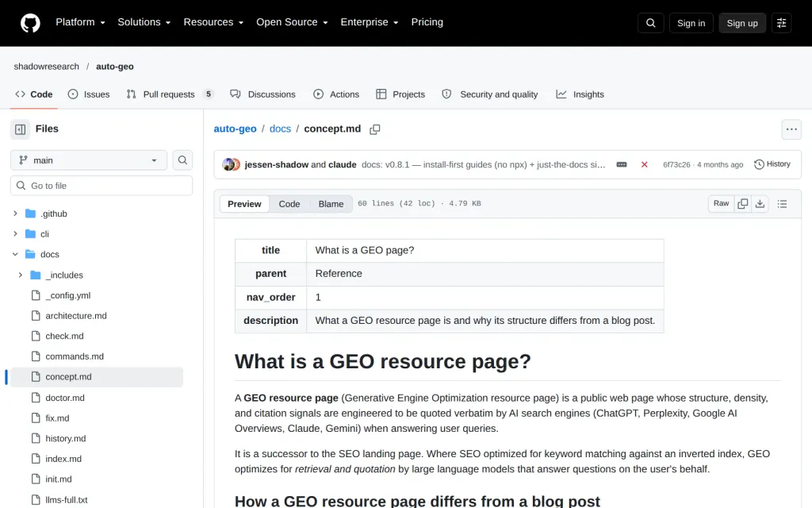
Task: Switch to the Blame view
Action: click(x=331, y=204)
